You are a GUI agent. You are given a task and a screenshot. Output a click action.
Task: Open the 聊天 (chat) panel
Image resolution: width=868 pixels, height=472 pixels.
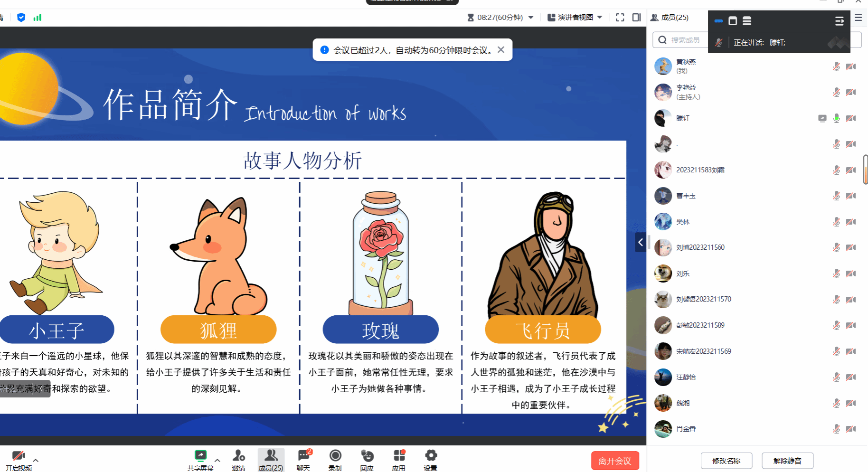tap(303, 456)
